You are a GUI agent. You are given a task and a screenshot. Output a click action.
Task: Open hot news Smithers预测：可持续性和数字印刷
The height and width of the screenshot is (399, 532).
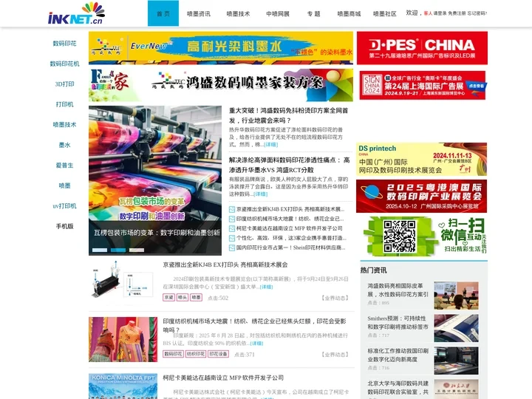point(398,323)
